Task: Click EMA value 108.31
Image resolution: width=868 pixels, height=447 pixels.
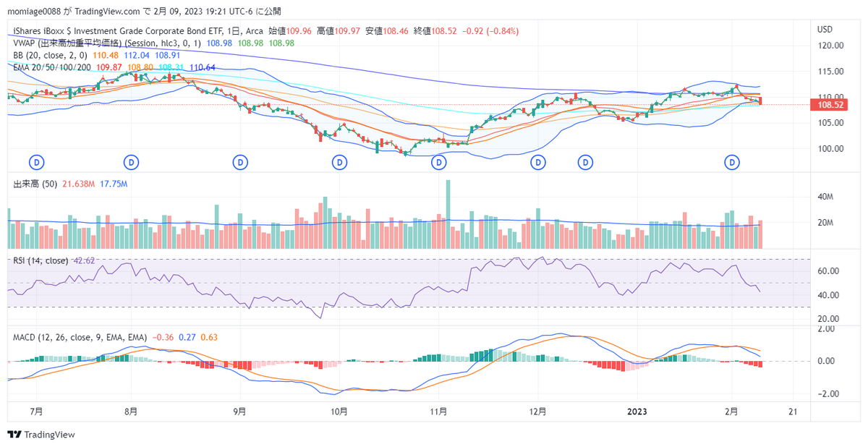Action: (x=171, y=67)
